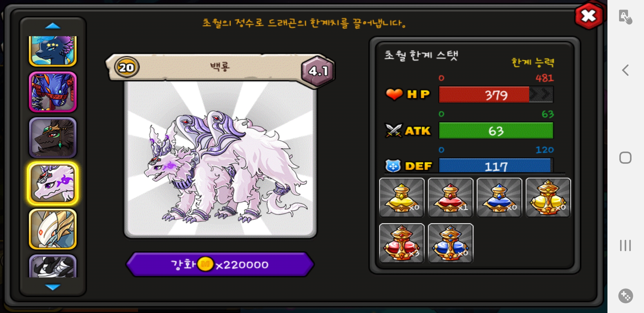
Task: Go back using Android back chevron
Action: click(625, 70)
